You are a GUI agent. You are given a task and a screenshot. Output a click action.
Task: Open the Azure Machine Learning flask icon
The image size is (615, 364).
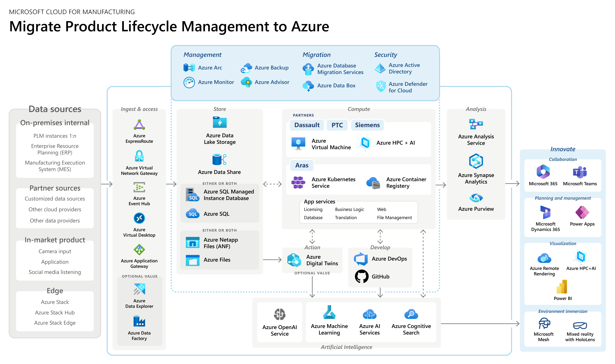329,314
